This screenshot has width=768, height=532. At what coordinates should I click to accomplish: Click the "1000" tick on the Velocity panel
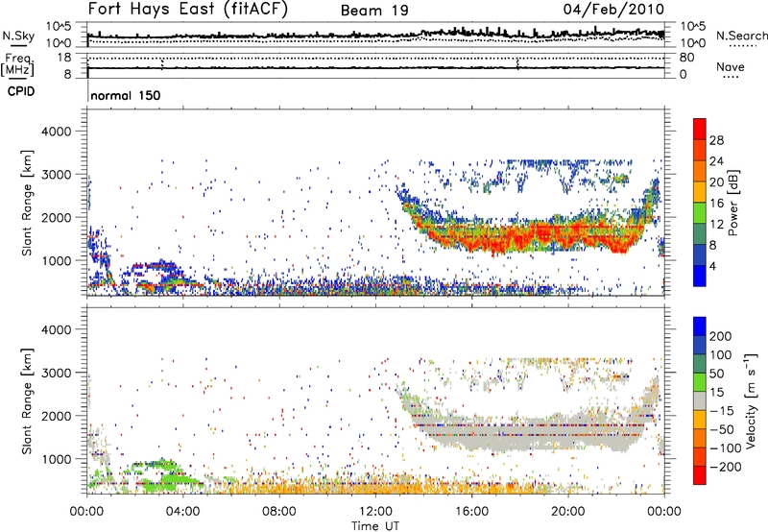click(57, 459)
